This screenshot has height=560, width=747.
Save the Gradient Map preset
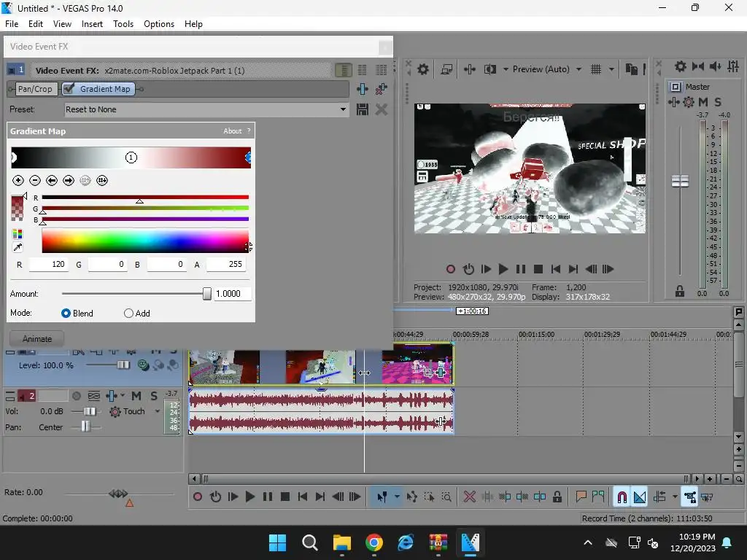(362, 109)
